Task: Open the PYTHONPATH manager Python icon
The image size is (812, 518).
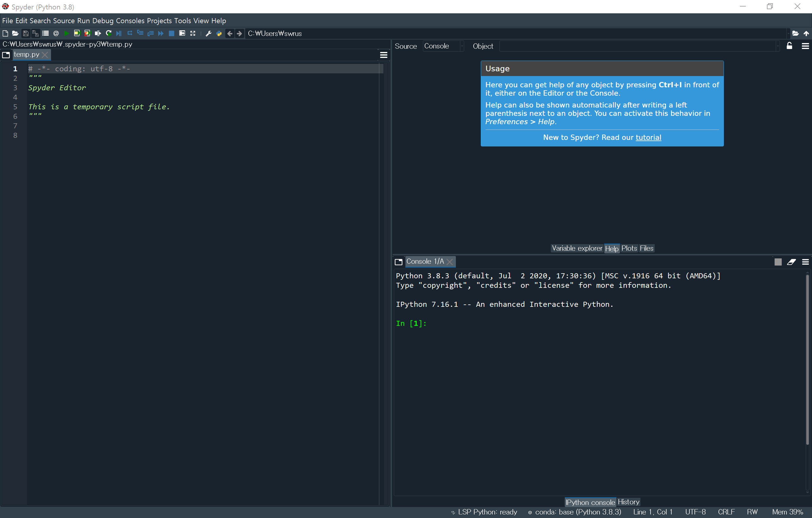Action: coord(219,33)
